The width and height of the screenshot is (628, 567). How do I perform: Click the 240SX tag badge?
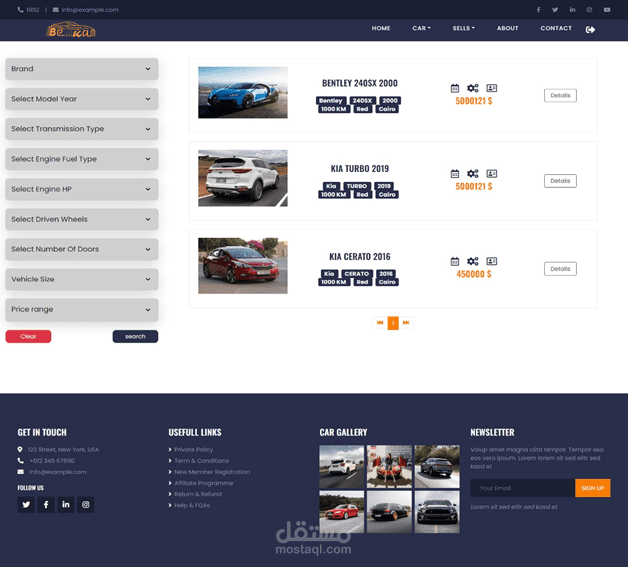pos(362,101)
